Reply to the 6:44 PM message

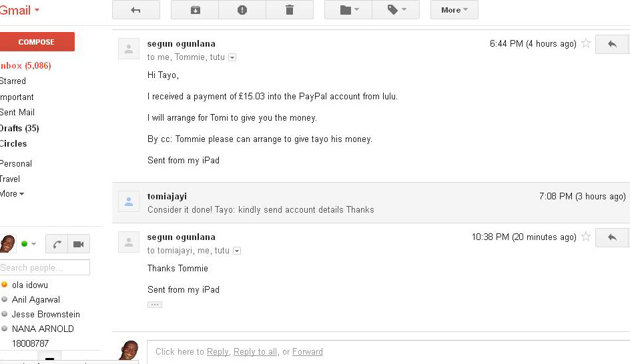click(x=611, y=44)
